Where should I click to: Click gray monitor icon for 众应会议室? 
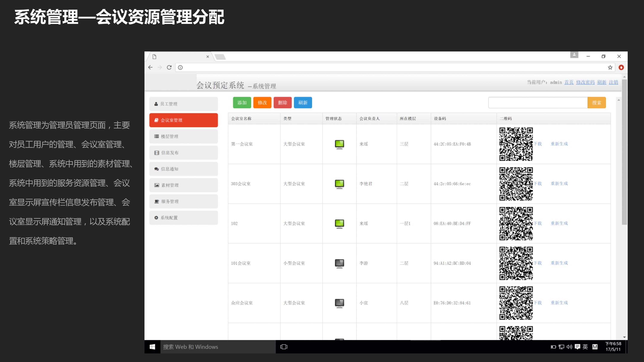click(340, 303)
